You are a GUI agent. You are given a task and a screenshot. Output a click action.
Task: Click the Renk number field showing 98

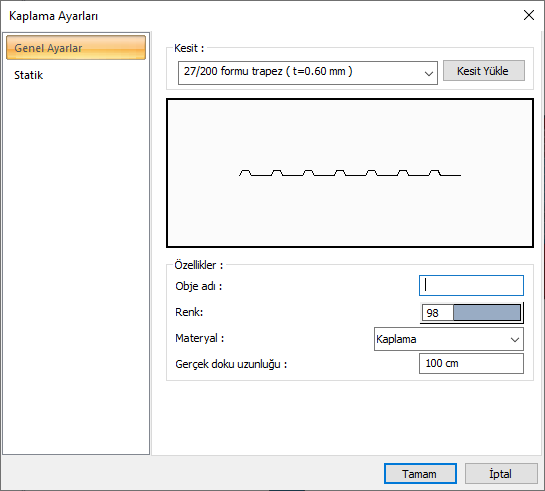pos(437,313)
